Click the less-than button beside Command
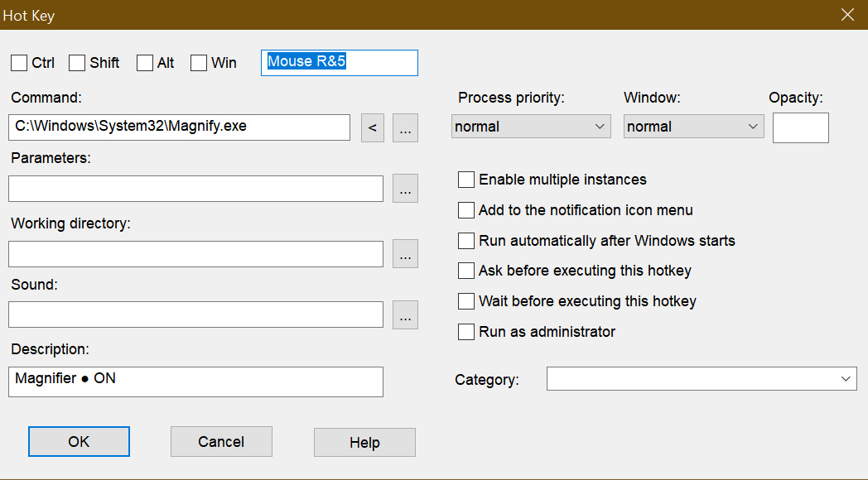Screen dimensions: 868x480 pyautogui.click(x=373, y=127)
